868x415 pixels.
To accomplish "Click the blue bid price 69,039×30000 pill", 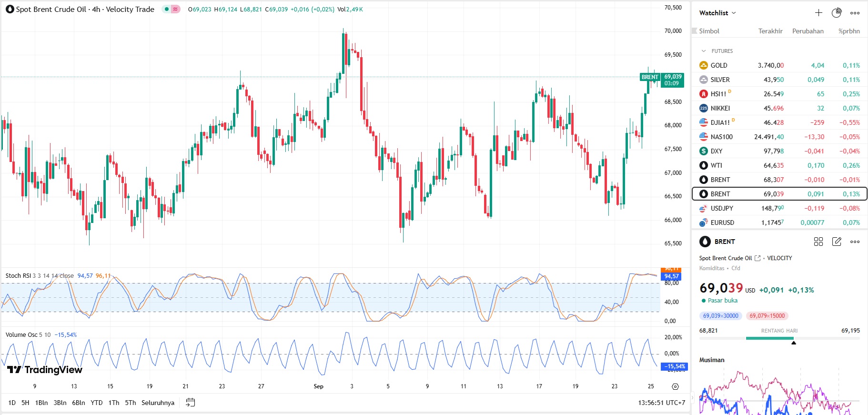I will click(720, 316).
